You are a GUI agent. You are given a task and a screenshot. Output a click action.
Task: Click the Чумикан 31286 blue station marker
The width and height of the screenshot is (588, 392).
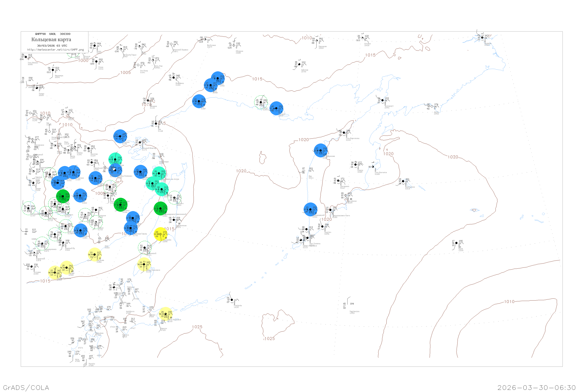tap(120, 136)
